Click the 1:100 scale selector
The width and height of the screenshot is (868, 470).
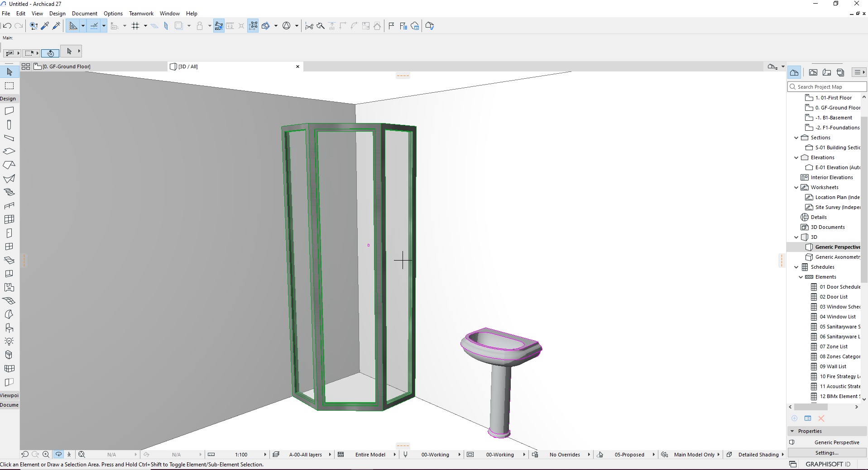pyautogui.click(x=241, y=455)
